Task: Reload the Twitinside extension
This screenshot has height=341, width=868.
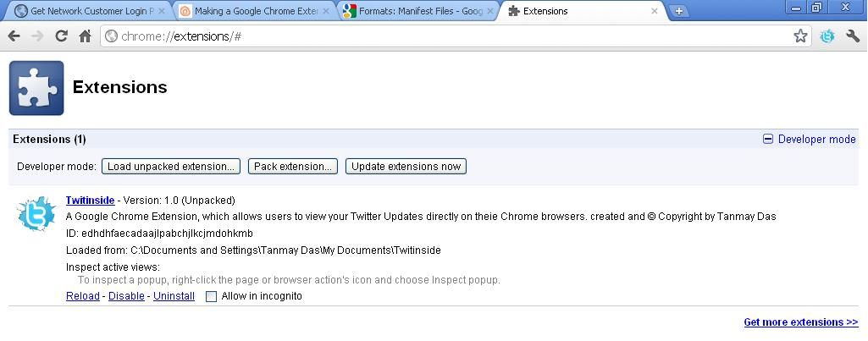Action: [83, 296]
